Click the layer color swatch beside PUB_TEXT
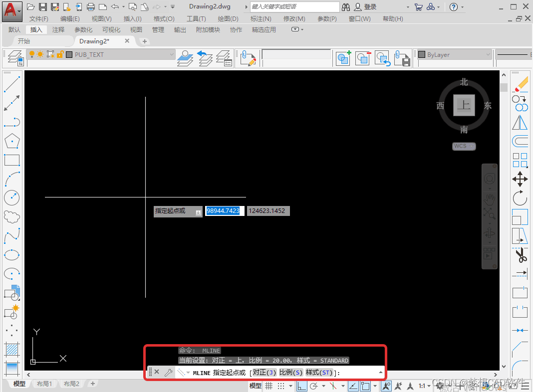 pyautogui.click(x=69, y=55)
